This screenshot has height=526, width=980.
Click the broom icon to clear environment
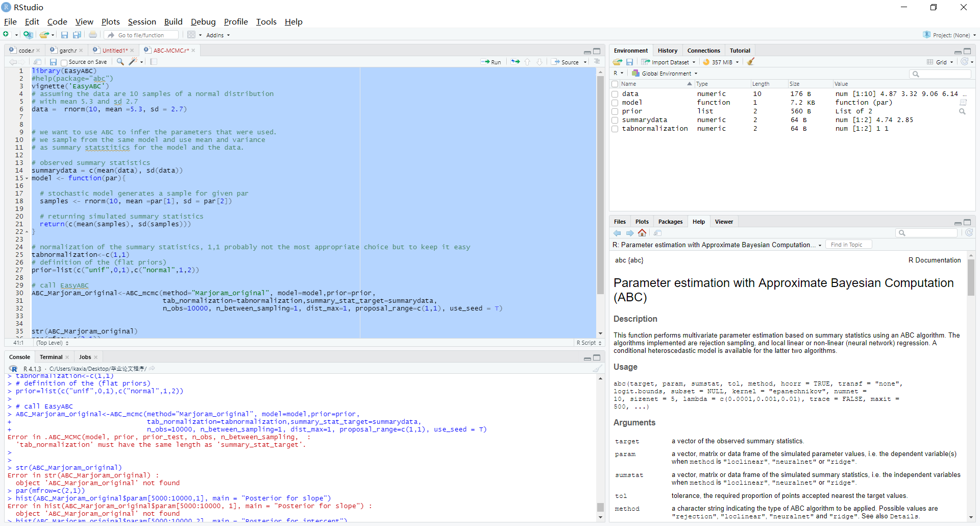tap(751, 62)
